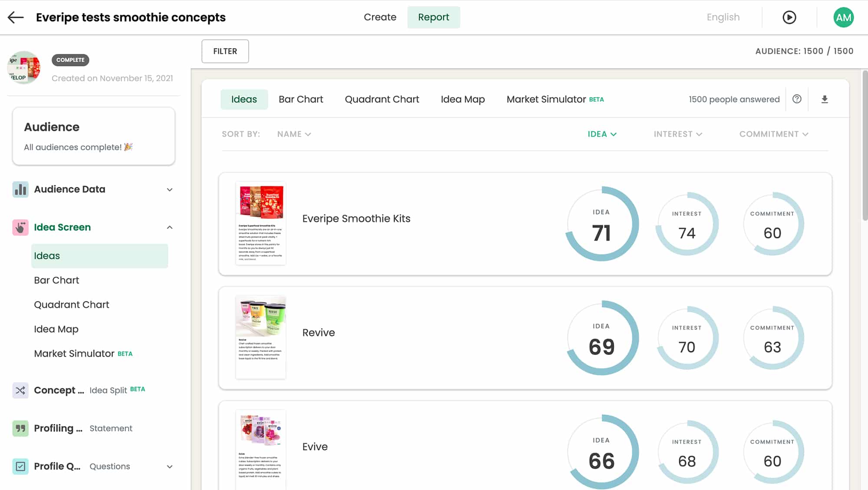The width and height of the screenshot is (868, 490).
Task: Collapse the Idea Screen section
Action: (x=169, y=227)
